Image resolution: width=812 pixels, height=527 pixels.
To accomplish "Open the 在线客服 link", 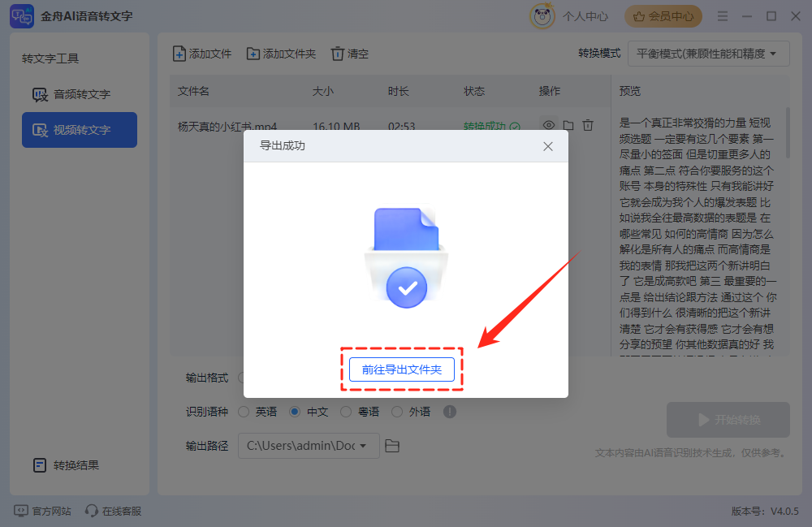I will point(114,511).
